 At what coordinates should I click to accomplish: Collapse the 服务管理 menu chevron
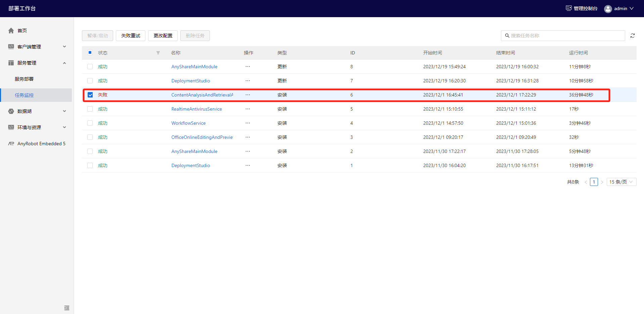(64, 63)
